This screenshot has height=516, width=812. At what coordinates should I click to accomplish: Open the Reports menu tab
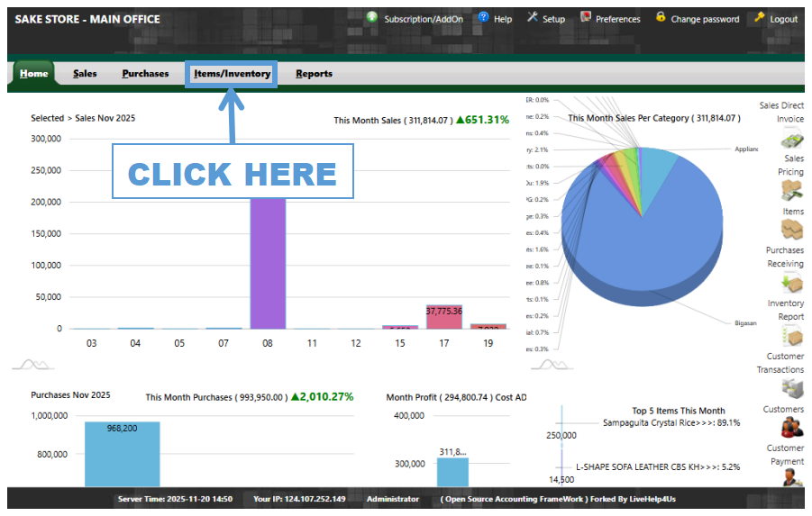click(314, 74)
